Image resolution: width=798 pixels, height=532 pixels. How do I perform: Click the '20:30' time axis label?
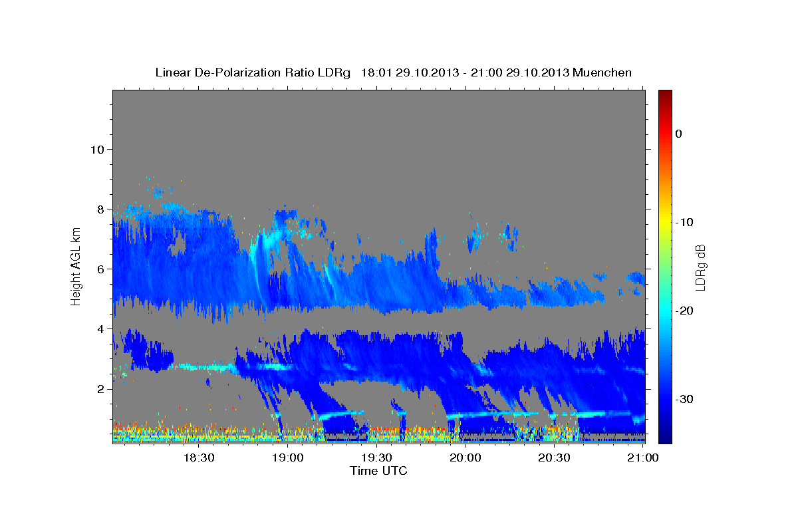[x=554, y=458]
